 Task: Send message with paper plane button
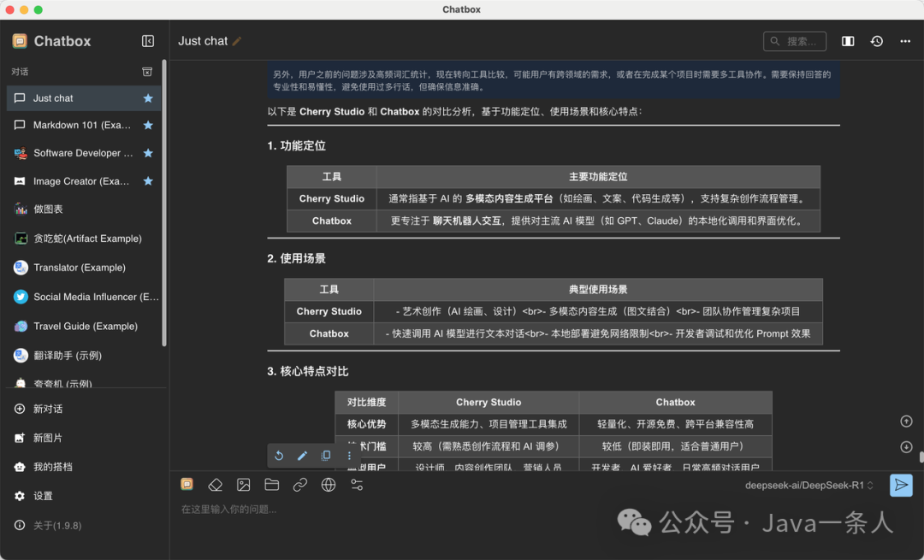(901, 486)
